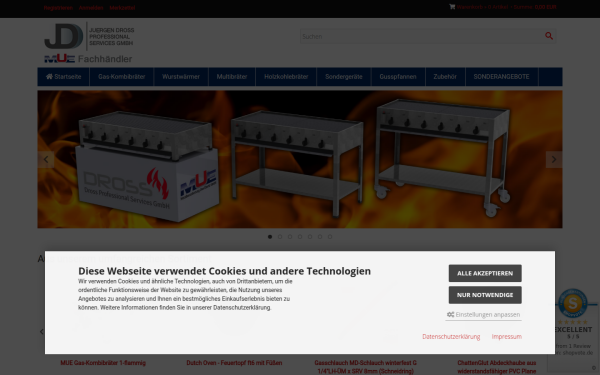Open the Startseite menu item

coord(64,77)
